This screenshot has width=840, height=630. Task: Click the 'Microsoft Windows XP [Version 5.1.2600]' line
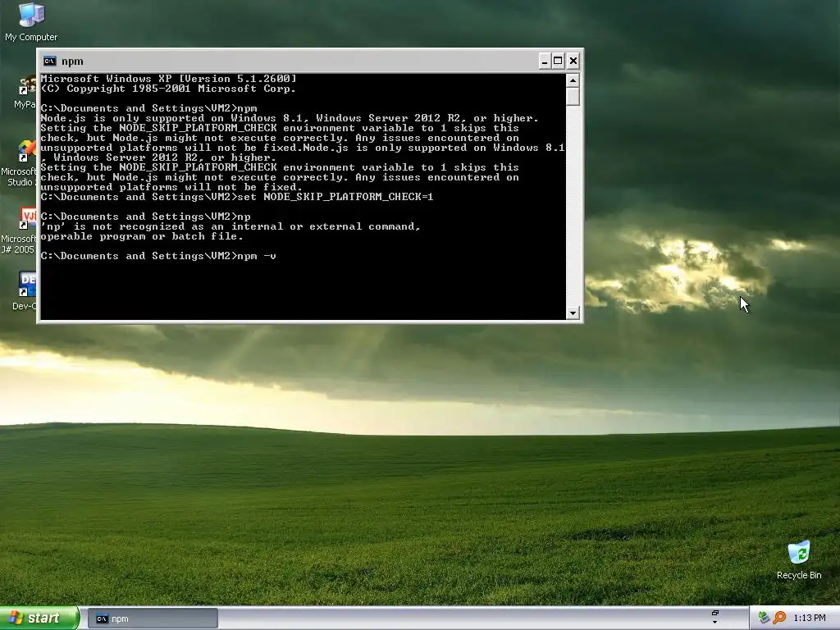tap(168, 79)
